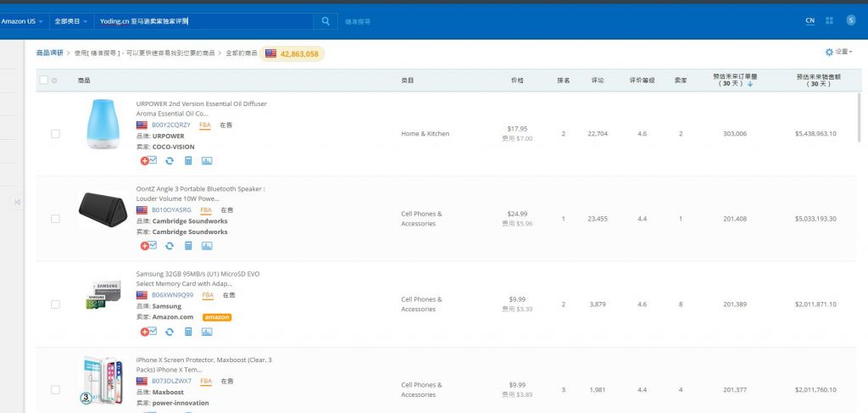This screenshot has height=413, width=868.
Task: Click calculator icon for Samsung MicroSD card
Action: [188, 332]
